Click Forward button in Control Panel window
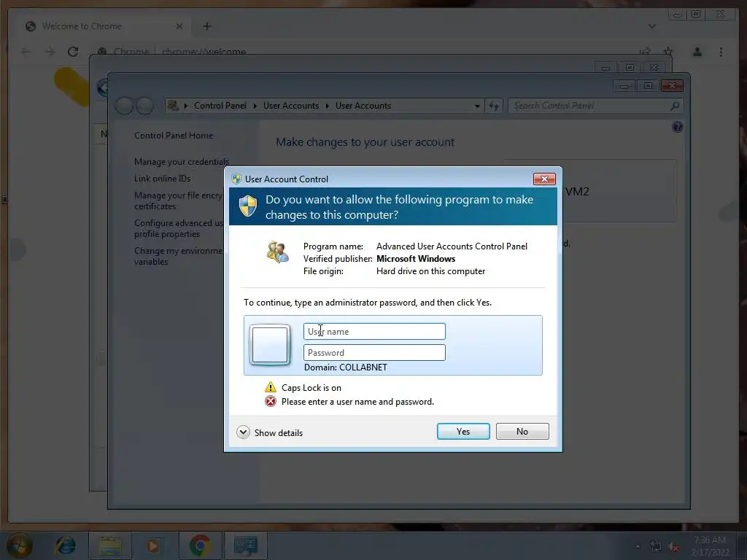This screenshot has height=560, width=747. coord(145,106)
